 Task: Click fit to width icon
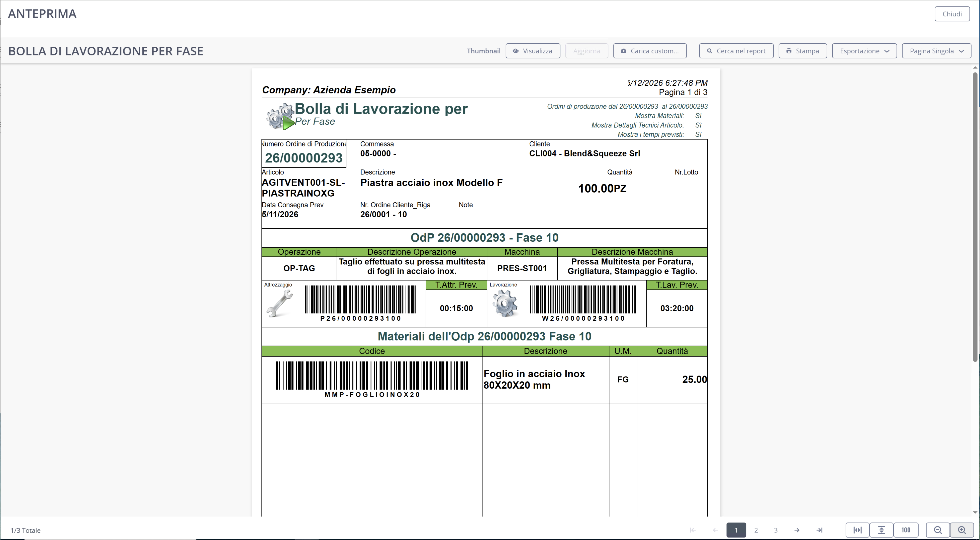tap(857, 530)
